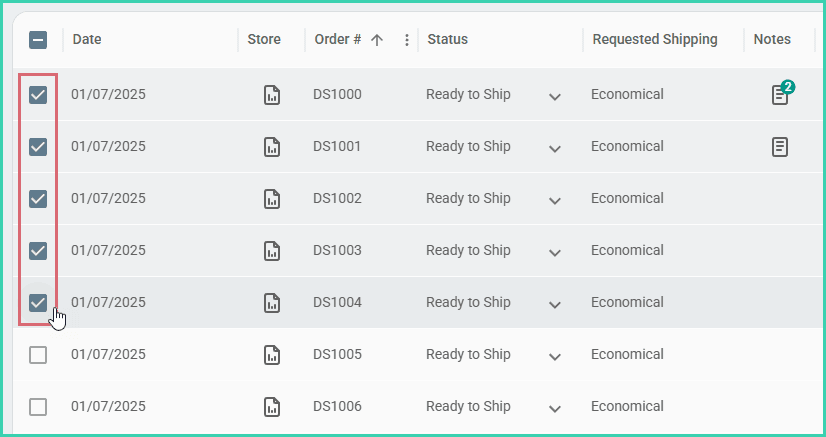Open store report icon for order DS1005

pyautogui.click(x=271, y=355)
